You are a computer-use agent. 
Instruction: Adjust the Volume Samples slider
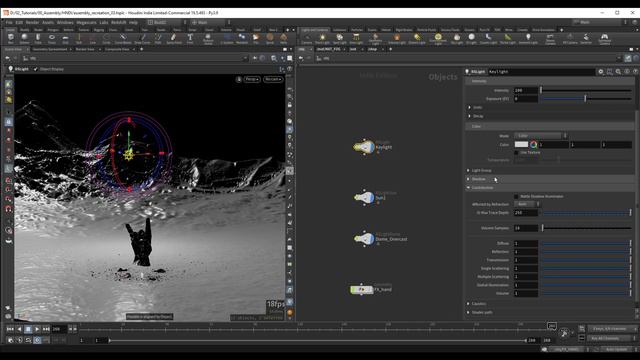[x=586, y=228]
